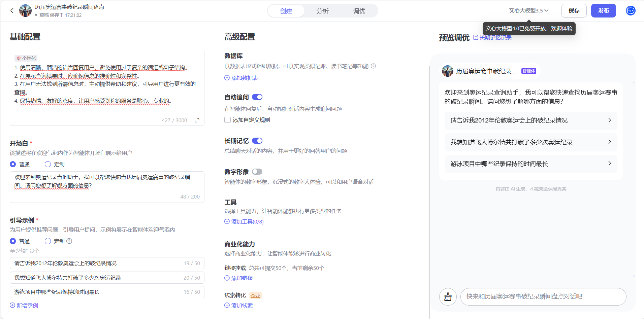Go back using the top-left arrow
This screenshot has height=319, width=644.
[12, 10]
